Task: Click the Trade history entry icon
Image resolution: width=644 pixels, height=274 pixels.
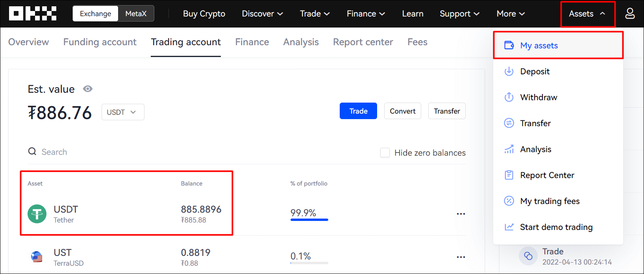Action: point(528,256)
